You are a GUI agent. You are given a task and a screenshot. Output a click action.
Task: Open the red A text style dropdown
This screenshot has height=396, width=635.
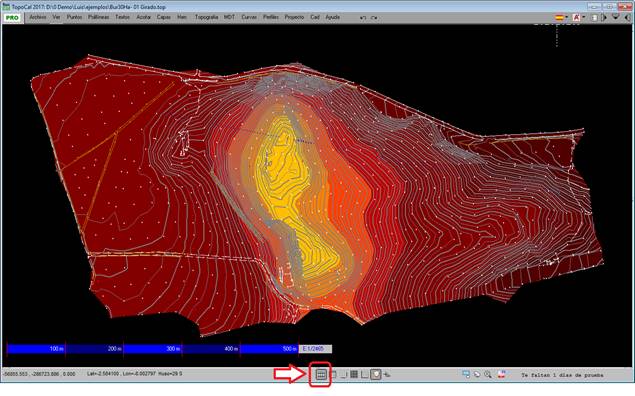[579, 17]
